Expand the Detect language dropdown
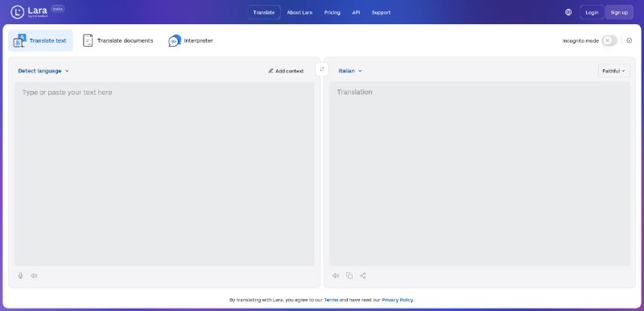This screenshot has height=311, width=644. tap(43, 71)
